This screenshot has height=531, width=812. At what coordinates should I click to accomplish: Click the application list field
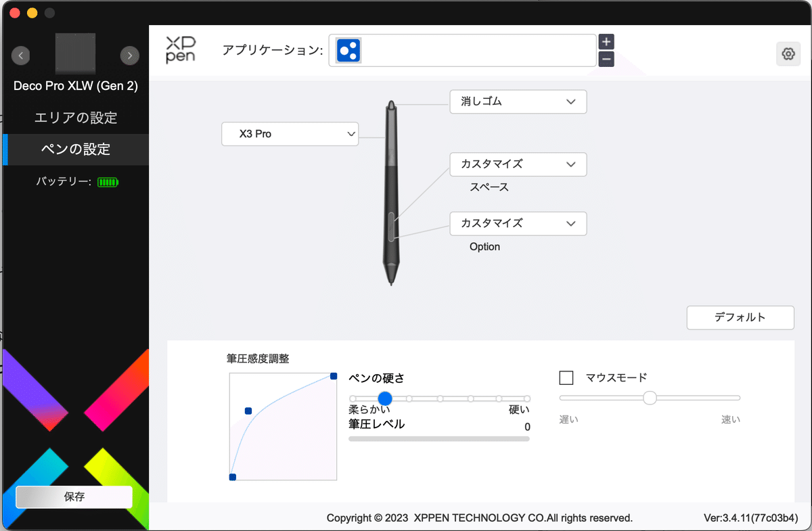(463, 51)
